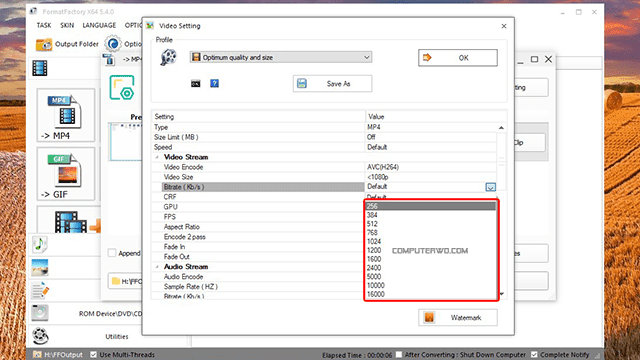Open the TASK menu
Image resolution: width=640 pixels, height=360 pixels.
tap(44, 25)
